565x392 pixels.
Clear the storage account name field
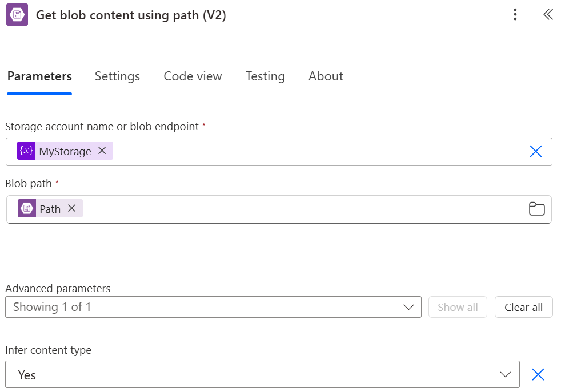pyautogui.click(x=535, y=151)
